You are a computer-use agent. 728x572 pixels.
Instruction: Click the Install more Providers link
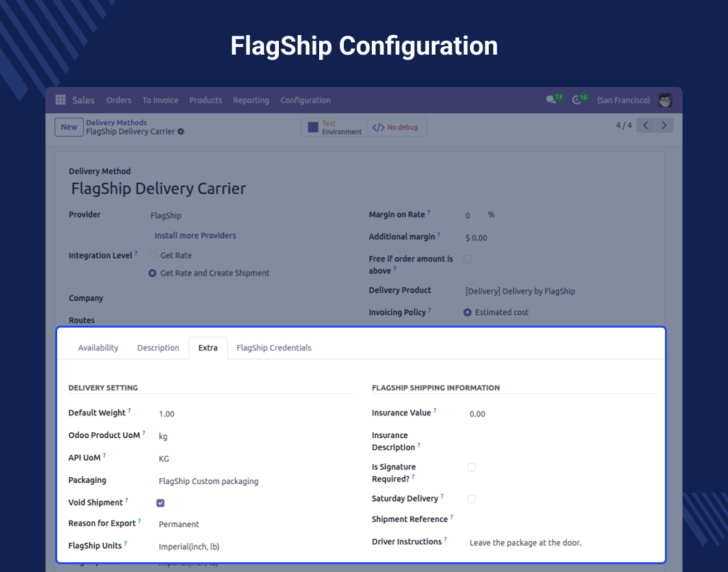click(195, 235)
